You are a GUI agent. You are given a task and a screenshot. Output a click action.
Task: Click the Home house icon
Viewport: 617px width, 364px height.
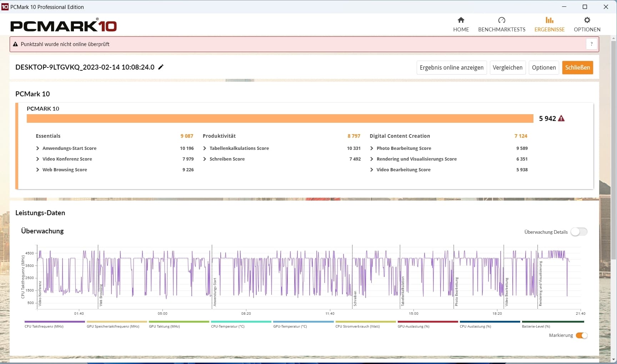[461, 20]
